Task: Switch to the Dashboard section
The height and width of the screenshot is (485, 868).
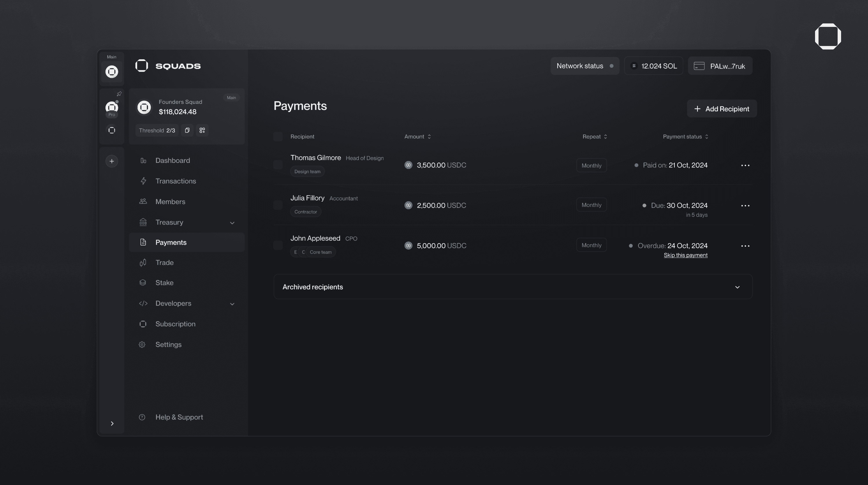Action: tap(172, 160)
